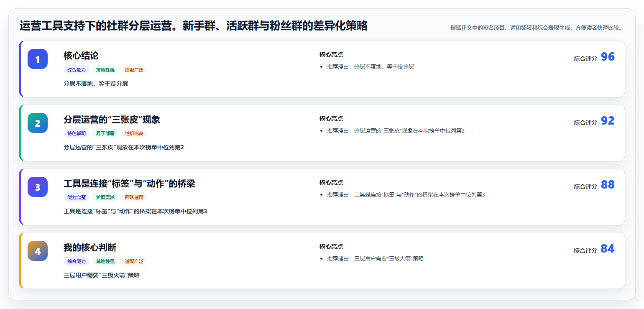Click the rank 2 number badge

click(38, 123)
